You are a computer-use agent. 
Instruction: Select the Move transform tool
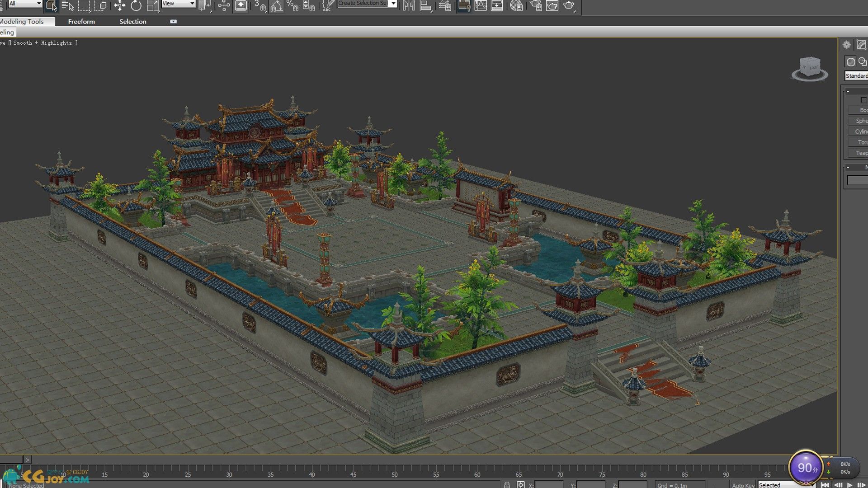point(119,5)
